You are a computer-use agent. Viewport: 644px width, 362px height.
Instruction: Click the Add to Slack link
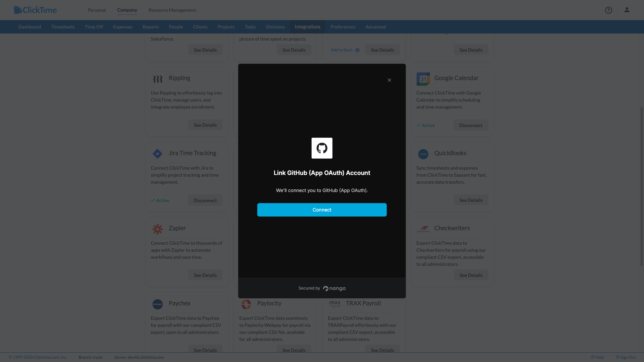(x=342, y=50)
